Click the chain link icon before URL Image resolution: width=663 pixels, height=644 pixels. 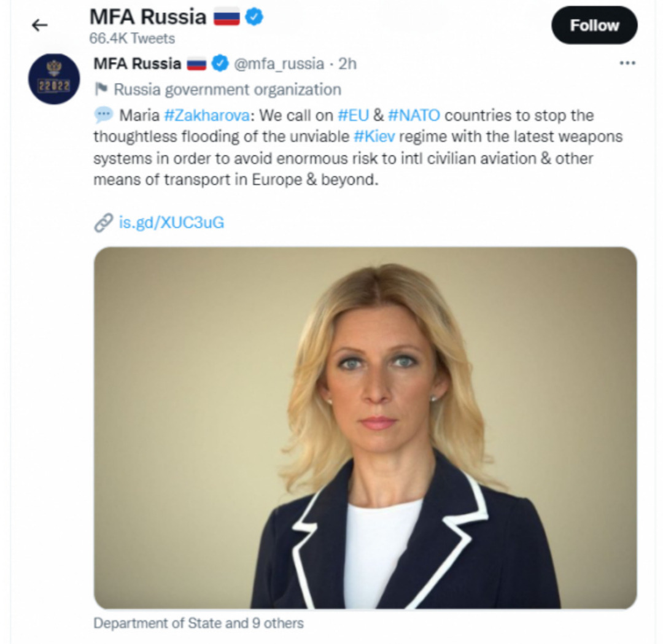104,222
